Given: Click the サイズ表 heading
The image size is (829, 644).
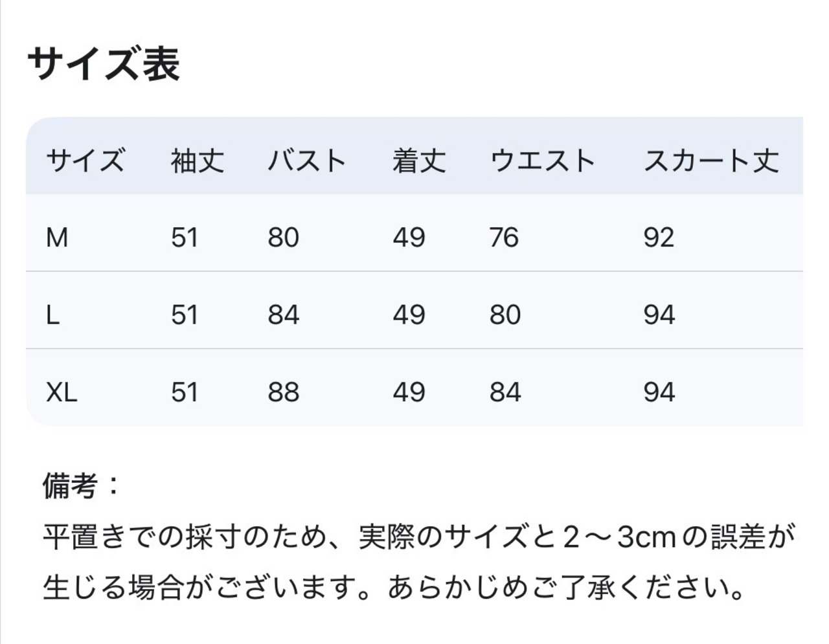Looking at the screenshot, I should [104, 64].
